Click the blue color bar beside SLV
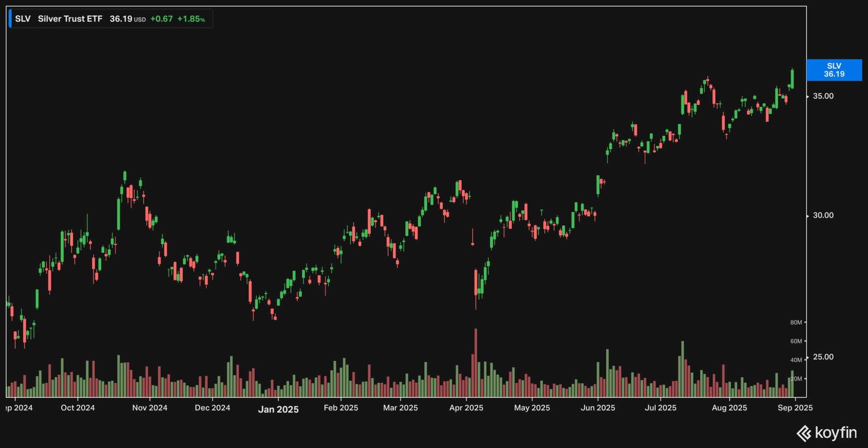The height and width of the screenshot is (448, 868). pyautogui.click(x=10, y=19)
